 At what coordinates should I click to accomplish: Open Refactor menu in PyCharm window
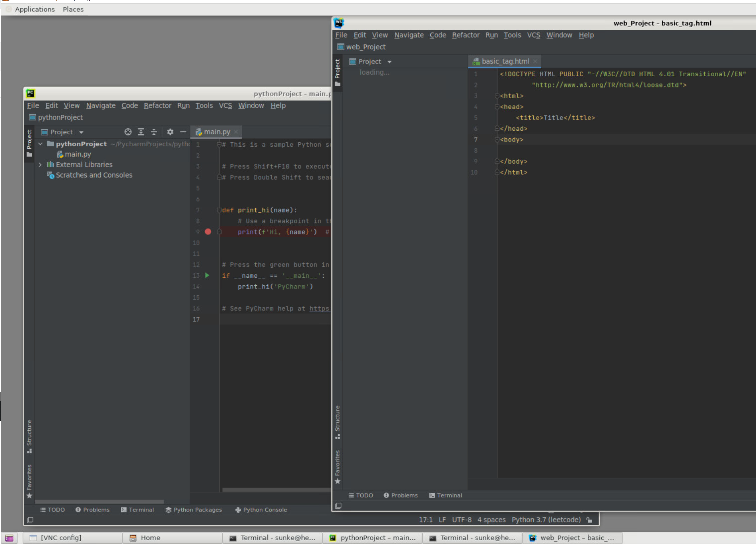pyautogui.click(x=157, y=105)
